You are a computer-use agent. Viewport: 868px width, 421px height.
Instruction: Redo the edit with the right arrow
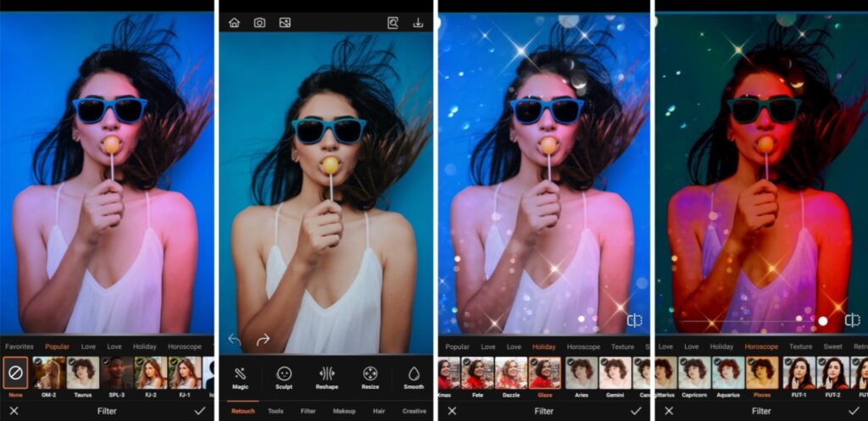point(263,339)
